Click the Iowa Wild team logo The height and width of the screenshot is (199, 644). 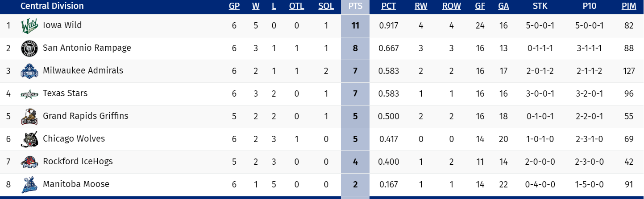[x=27, y=26]
